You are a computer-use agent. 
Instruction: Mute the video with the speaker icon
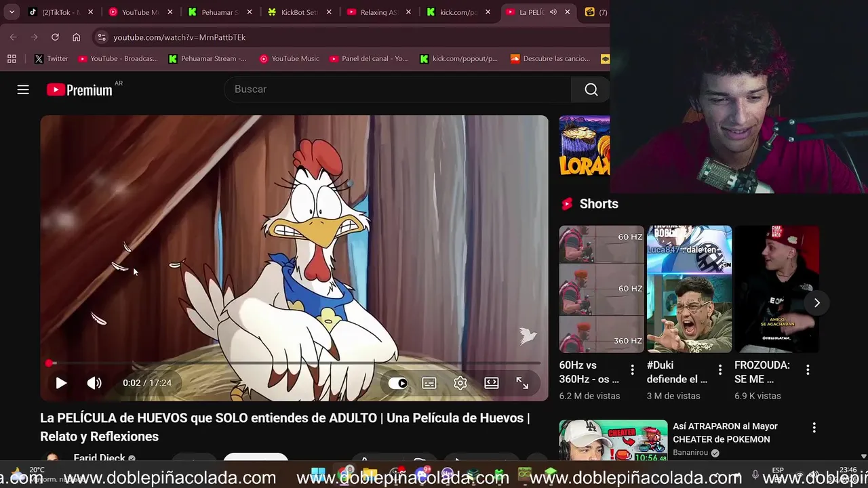coord(94,383)
